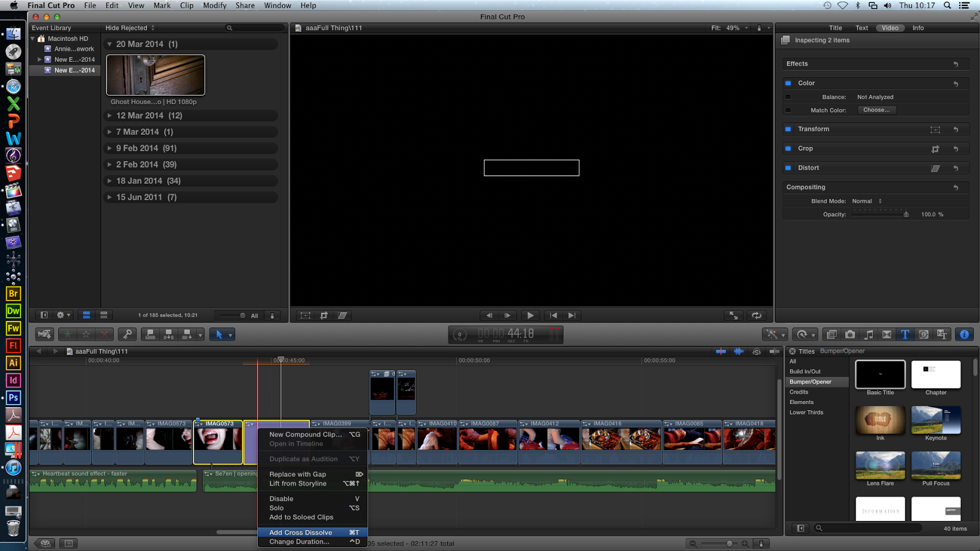
Task: Open Photoshop from the Dock
Action: pos(13,397)
